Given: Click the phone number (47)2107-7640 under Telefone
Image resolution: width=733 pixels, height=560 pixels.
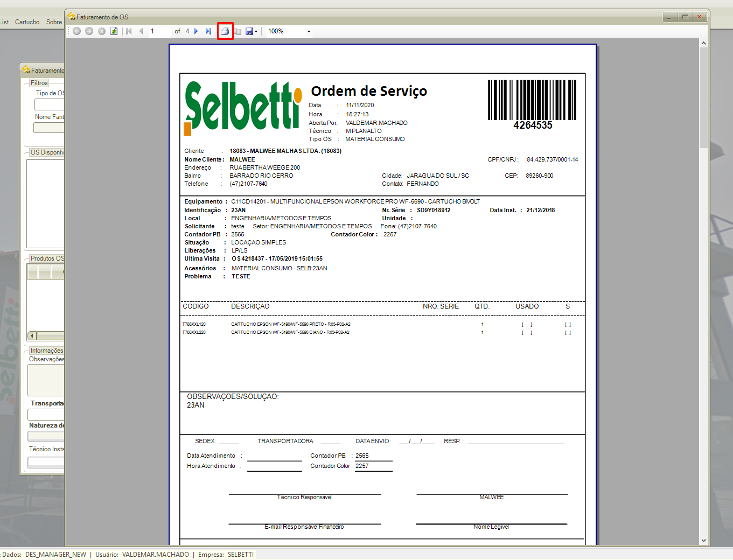Looking at the screenshot, I should 248,184.
